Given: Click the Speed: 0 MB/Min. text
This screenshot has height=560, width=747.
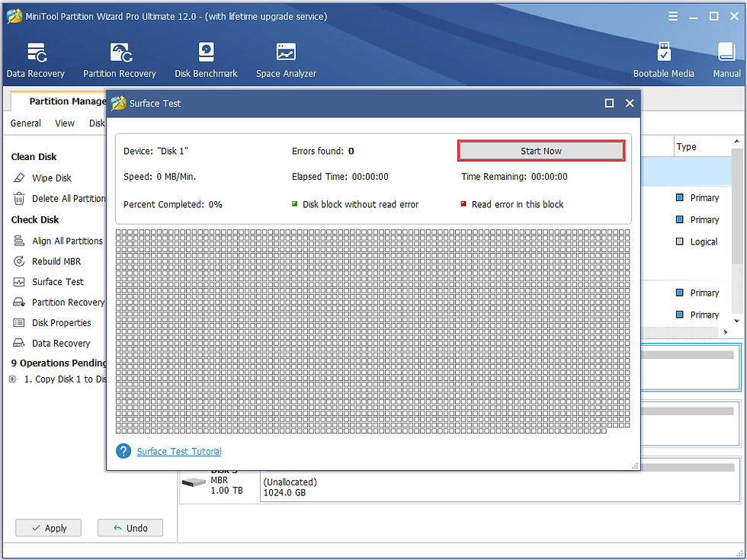Looking at the screenshot, I should pyautogui.click(x=159, y=177).
